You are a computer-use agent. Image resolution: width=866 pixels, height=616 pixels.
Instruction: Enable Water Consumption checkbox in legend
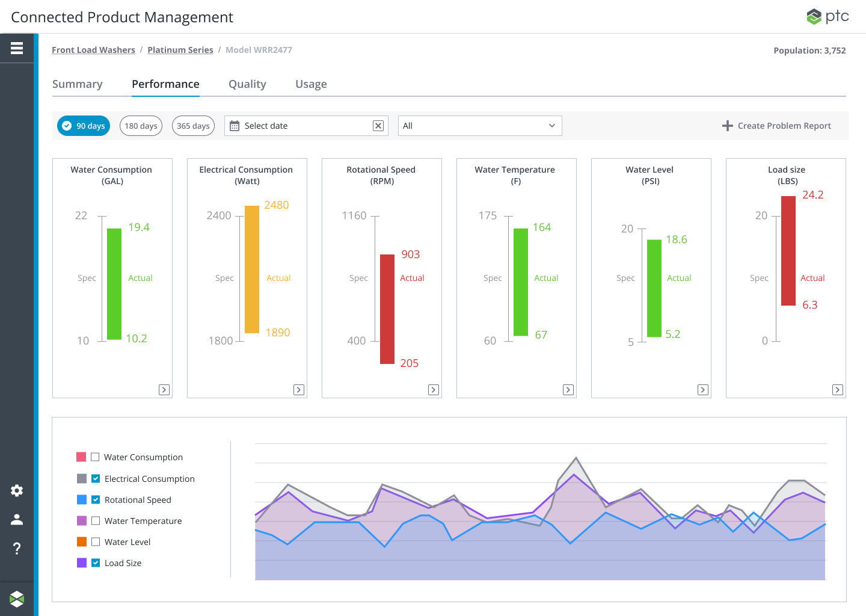coord(95,457)
